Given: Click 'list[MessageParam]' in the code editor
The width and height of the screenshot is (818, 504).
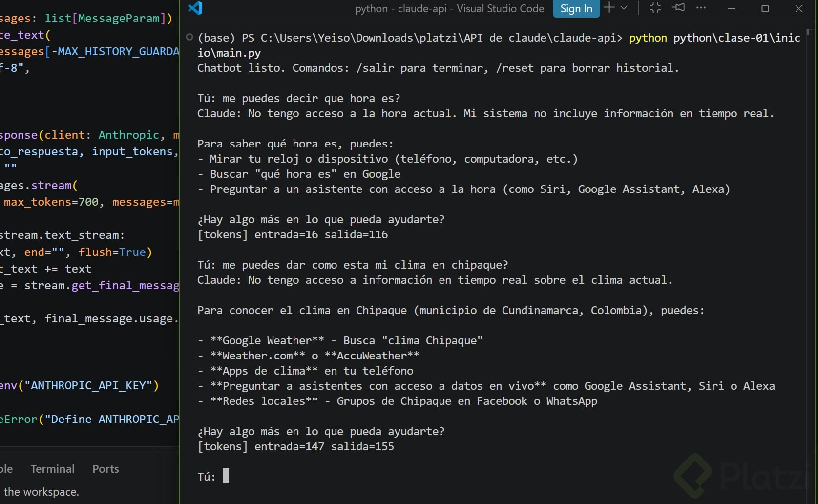Looking at the screenshot, I should pyautogui.click(x=105, y=19).
